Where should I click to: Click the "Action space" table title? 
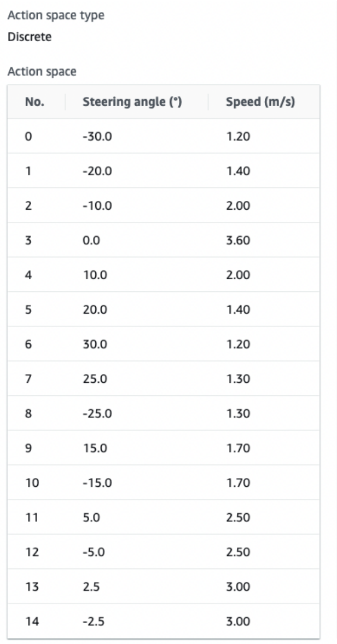click(x=42, y=72)
